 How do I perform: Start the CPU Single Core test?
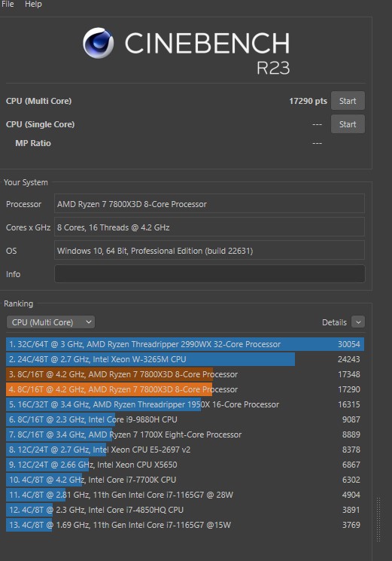coord(348,124)
